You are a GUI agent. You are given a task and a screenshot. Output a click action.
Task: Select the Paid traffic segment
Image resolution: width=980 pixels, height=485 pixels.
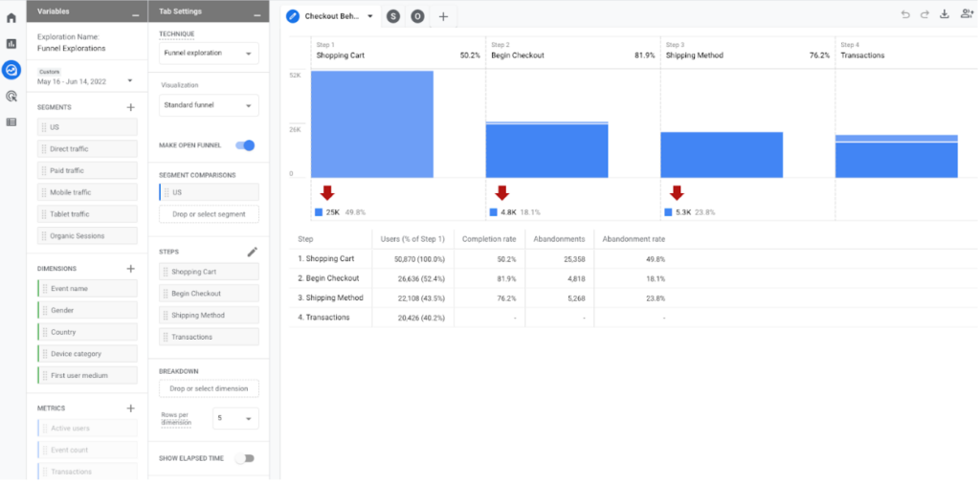point(87,170)
